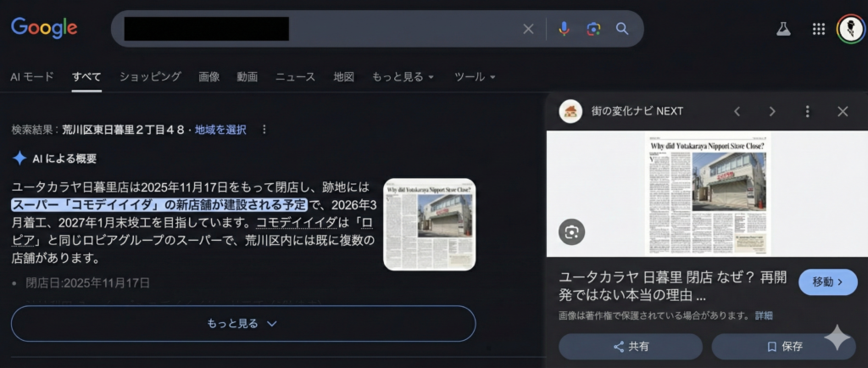Image resolution: width=868 pixels, height=368 pixels.
Task: Click the 地域を選択 link
Action: point(220,130)
